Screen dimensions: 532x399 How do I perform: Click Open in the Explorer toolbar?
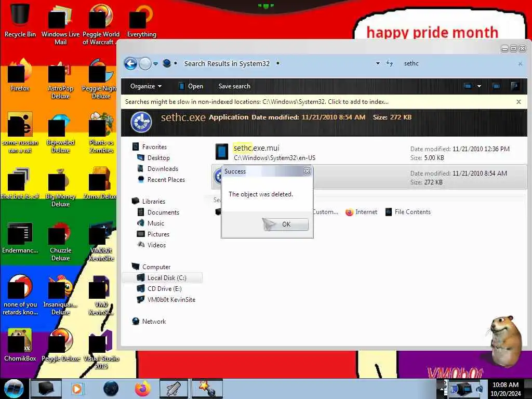(x=191, y=86)
